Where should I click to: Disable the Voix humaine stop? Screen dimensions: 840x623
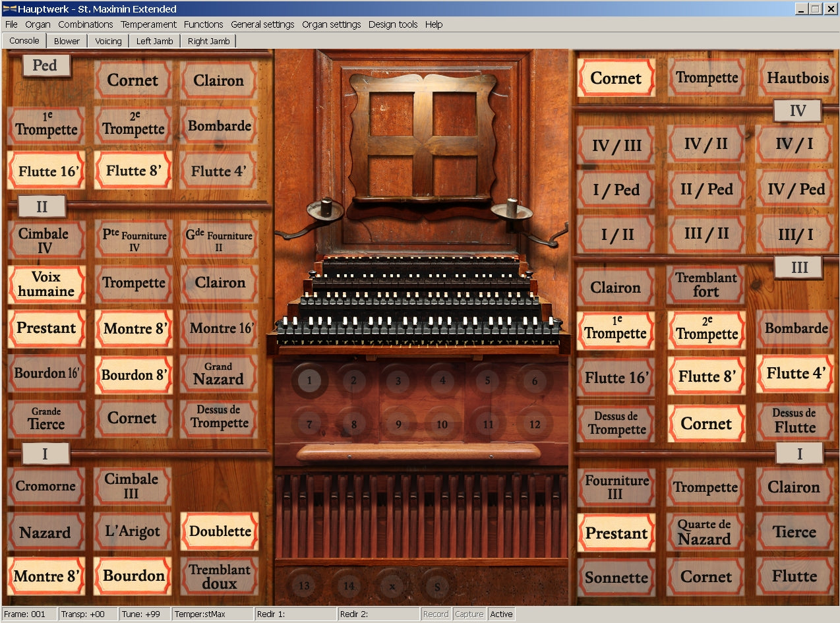[46, 284]
